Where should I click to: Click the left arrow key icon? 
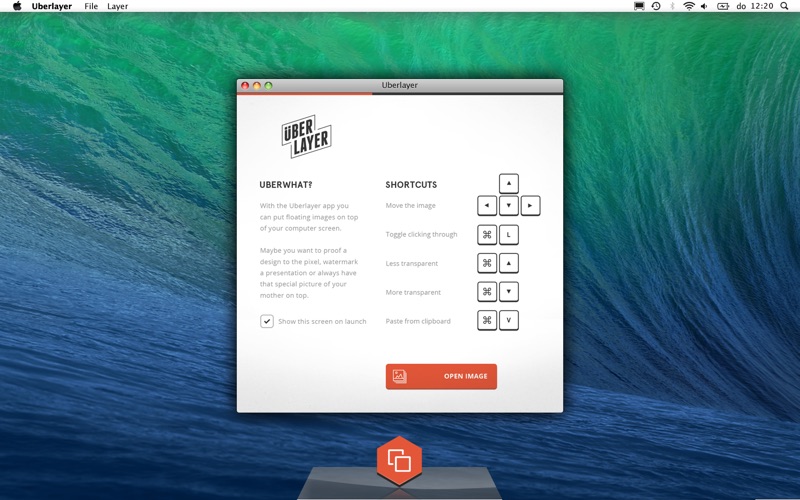point(487,206)
